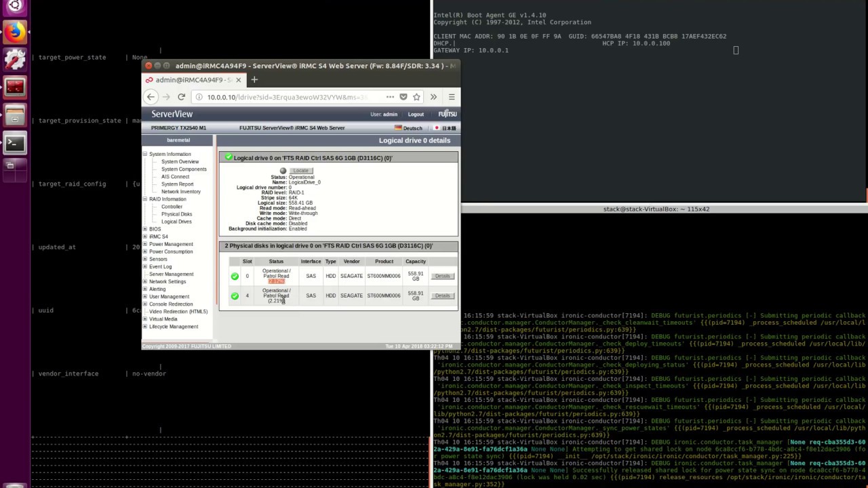Open RAID Controller in the sidebar

point(172,207)
